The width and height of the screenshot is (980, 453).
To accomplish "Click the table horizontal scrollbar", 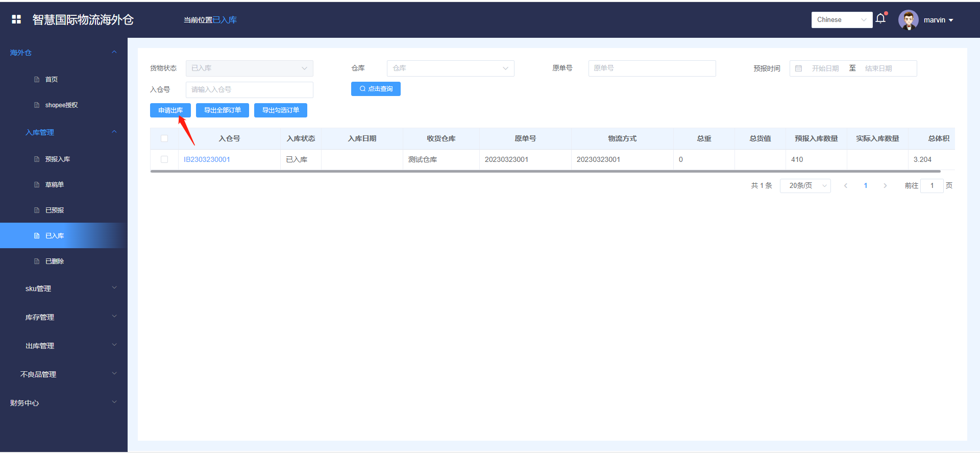I will point(545,172).
